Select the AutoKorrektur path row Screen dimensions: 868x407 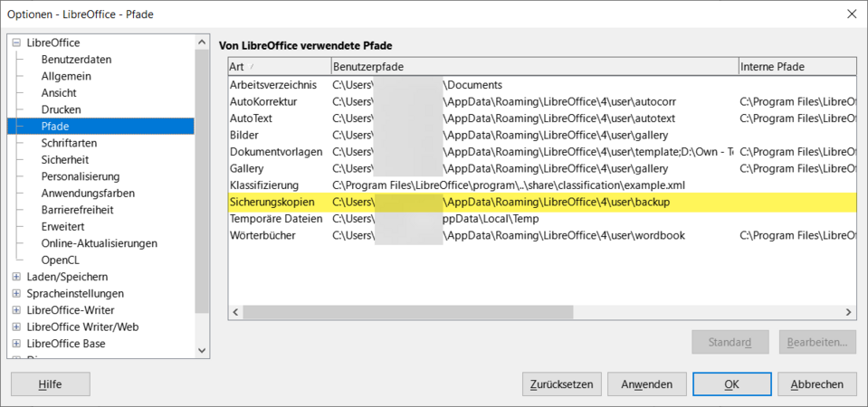[542, 101]
